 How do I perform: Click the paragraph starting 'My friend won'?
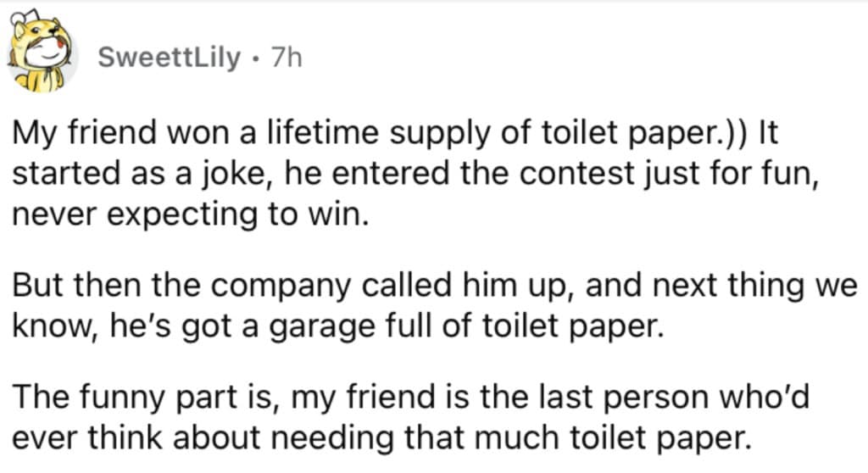click(415, 174)
